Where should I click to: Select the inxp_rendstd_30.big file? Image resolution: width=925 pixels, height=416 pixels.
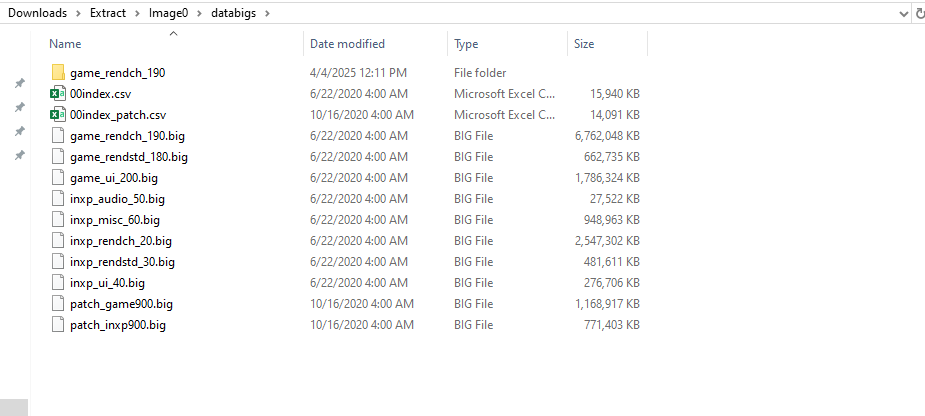pyautogui.click(x=122, y=262)
